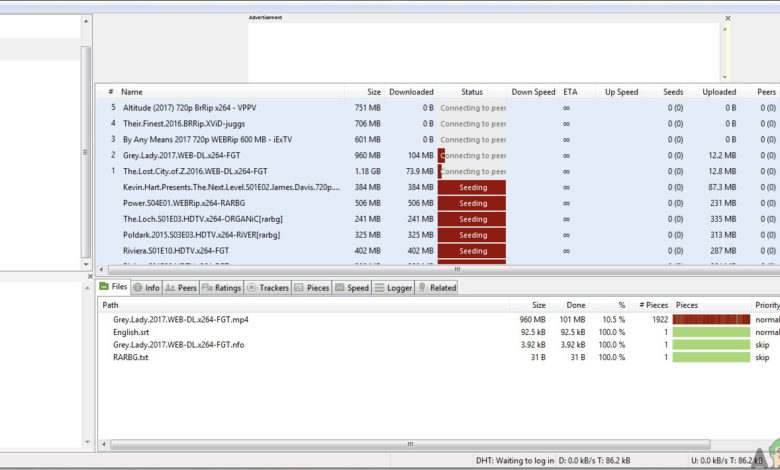Click the upper sidebar vertical scrollbar thumb
780x470 pixels.
coord(86,152)
